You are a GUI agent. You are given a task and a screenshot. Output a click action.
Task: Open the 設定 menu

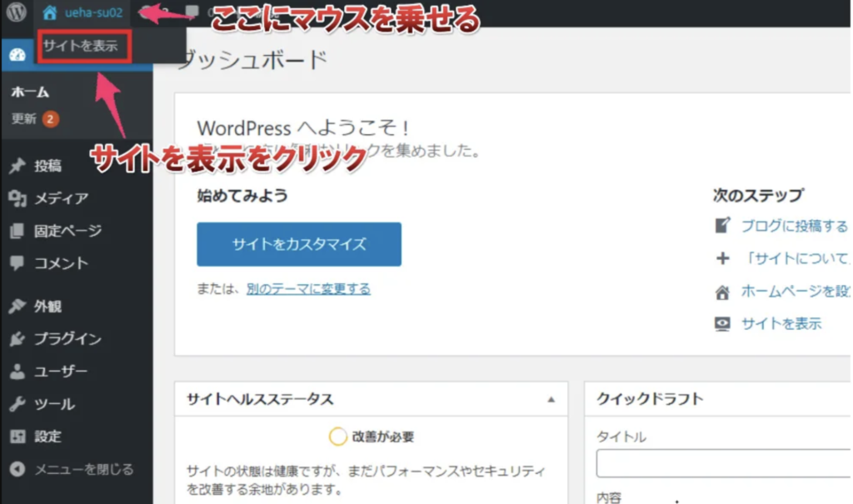[x=47, y=437]
